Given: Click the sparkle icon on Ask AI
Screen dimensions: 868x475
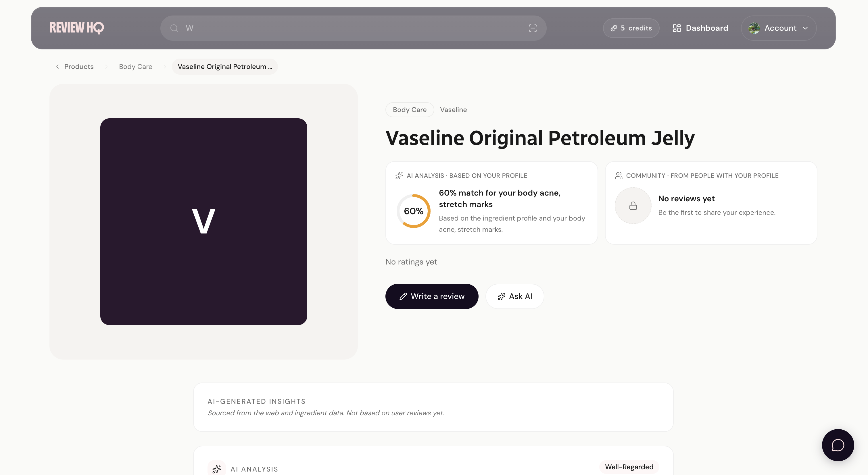Looking at the screenshot, I should (x=501, y=296).
